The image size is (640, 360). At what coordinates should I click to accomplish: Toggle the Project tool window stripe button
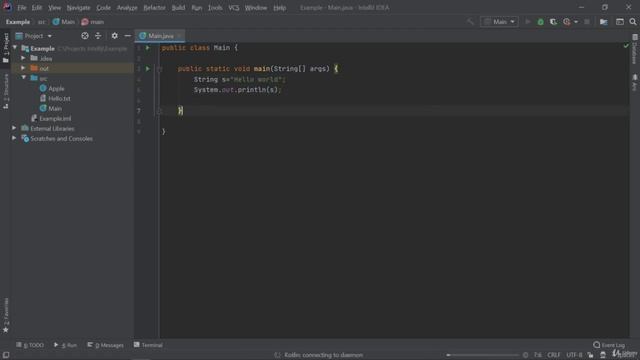click(6, 48)
